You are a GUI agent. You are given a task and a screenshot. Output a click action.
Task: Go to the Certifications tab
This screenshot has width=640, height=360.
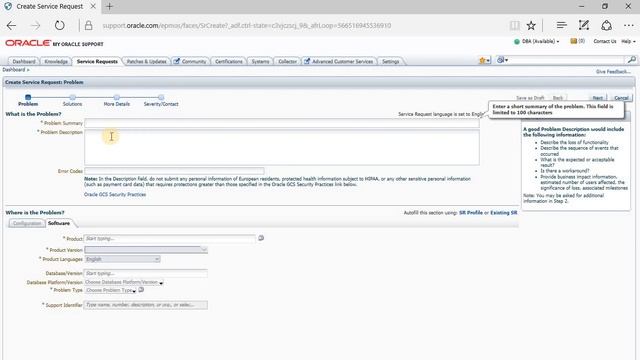pos(229,61)
